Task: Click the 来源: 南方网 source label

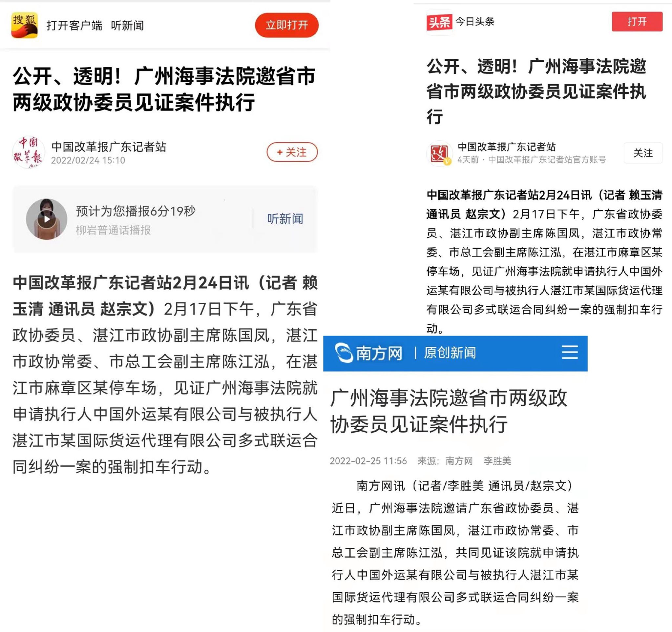Action: (x=445, y=461)
